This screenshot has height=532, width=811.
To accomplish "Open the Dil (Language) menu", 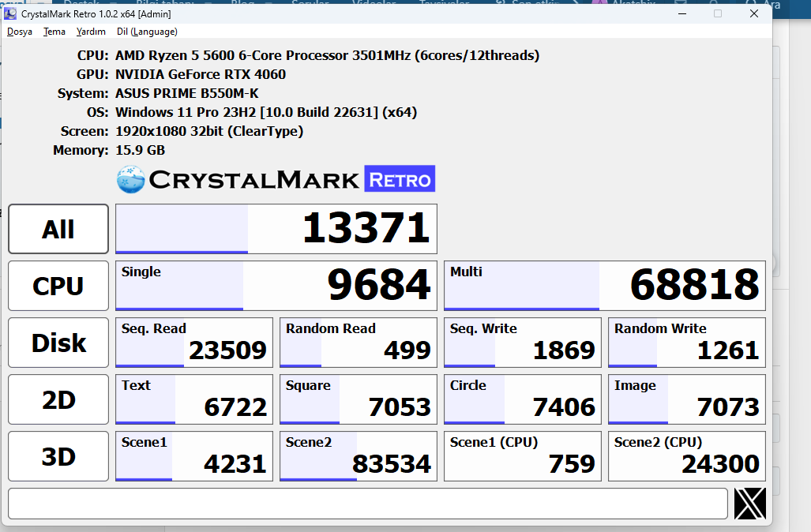I will pyautogui.click(x=147, y=32).
